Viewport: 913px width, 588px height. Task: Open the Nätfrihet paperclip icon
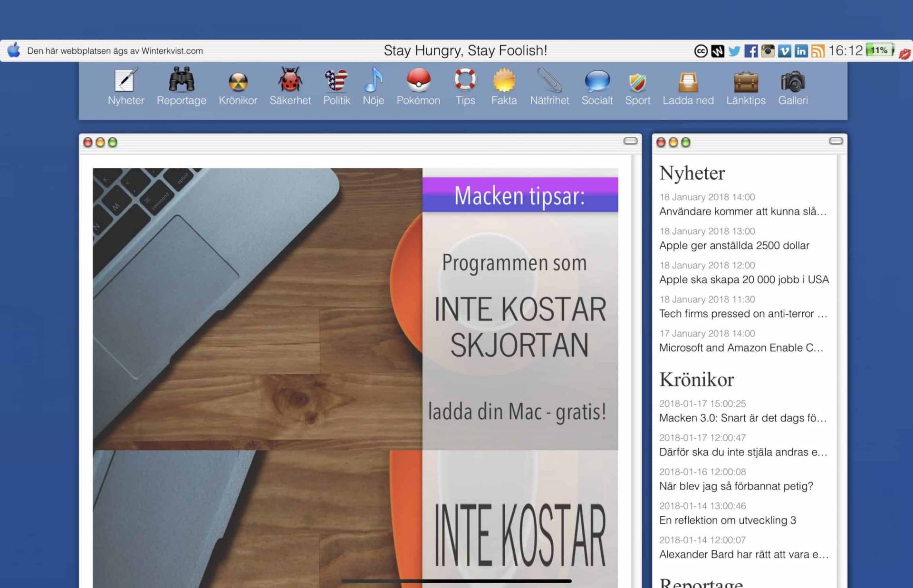coord(549,80)
